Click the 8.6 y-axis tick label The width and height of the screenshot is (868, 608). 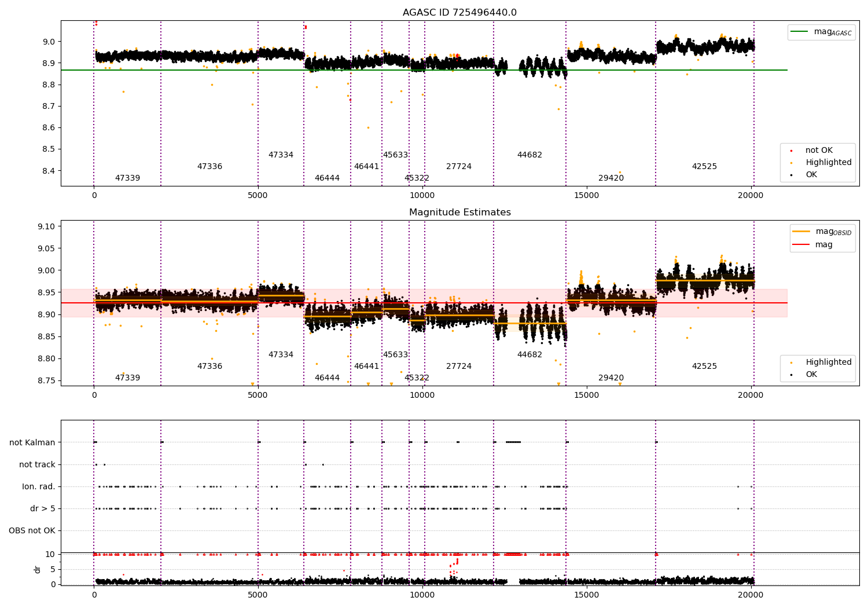coord(49,128)
